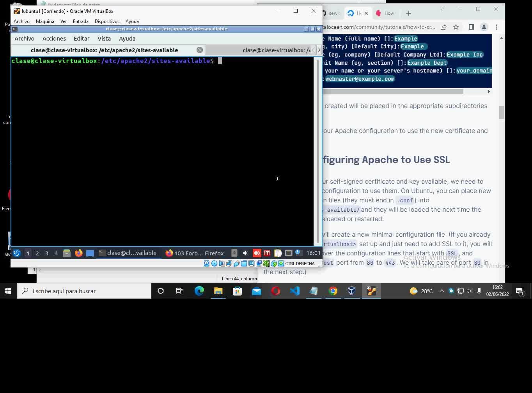The height and width of the screenshot is (393, 532).
Task: Close the active DigitalOcean Chrome tab
Action: pos(366,13)
